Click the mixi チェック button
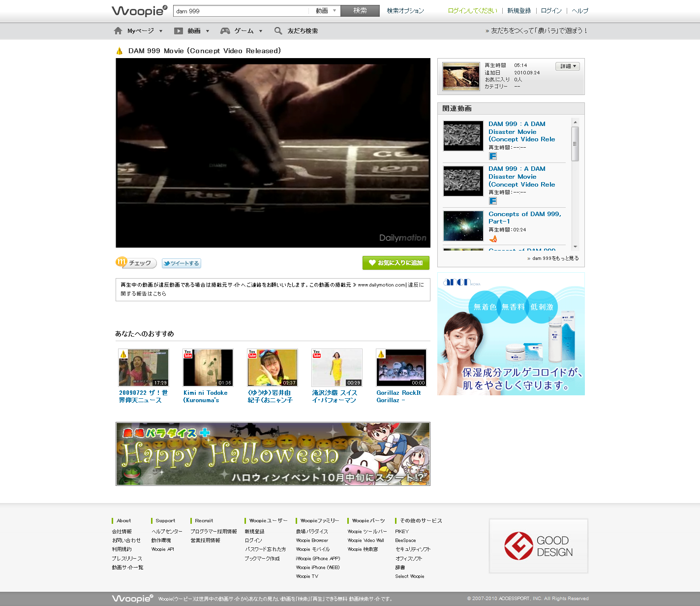700x606 pixels. click(x=136, y=263)
